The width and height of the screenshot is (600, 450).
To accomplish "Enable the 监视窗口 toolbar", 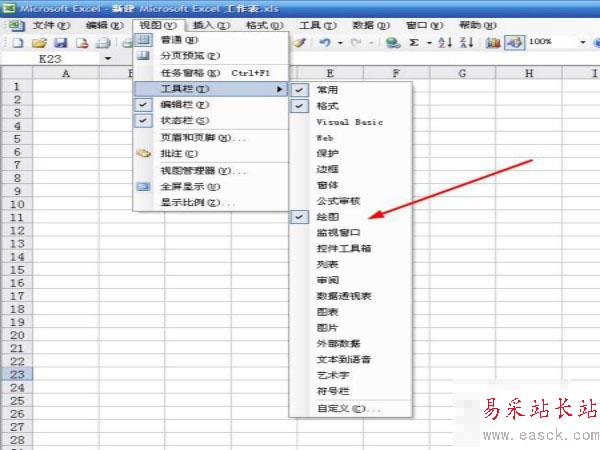I will 351,233.
